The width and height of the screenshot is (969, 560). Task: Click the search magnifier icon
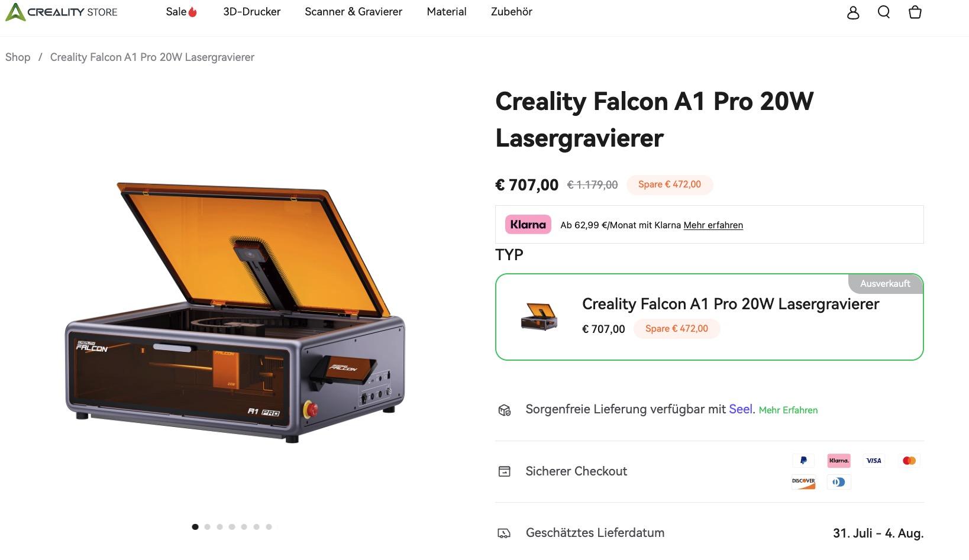884,12
